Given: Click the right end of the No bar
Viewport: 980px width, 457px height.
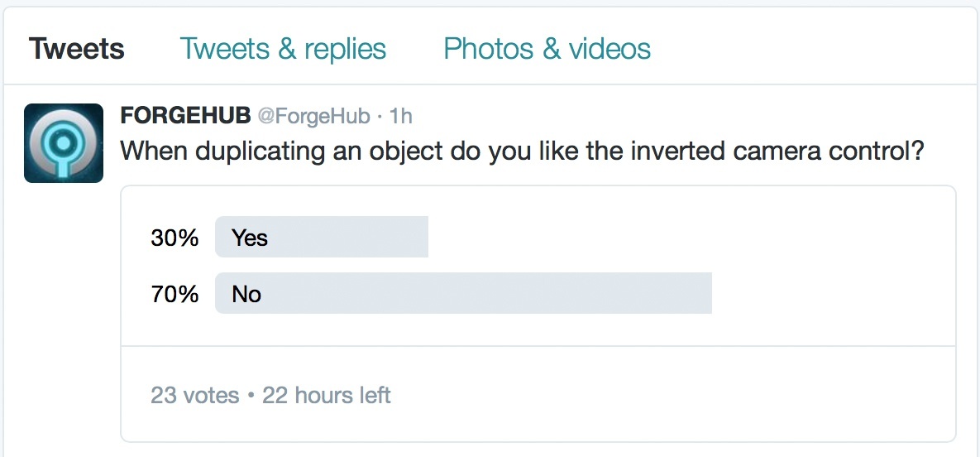Looking at the screenshot, I should coord(705,293).
